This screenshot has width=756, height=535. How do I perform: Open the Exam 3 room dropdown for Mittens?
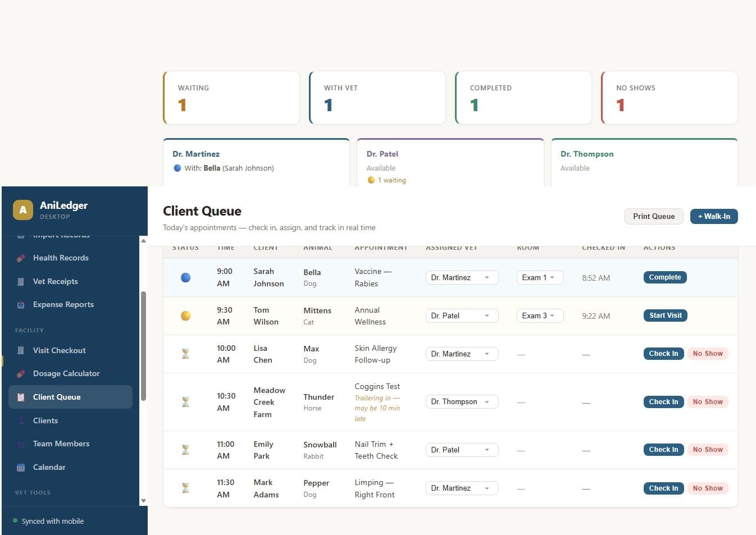click(x=539, y=315)
